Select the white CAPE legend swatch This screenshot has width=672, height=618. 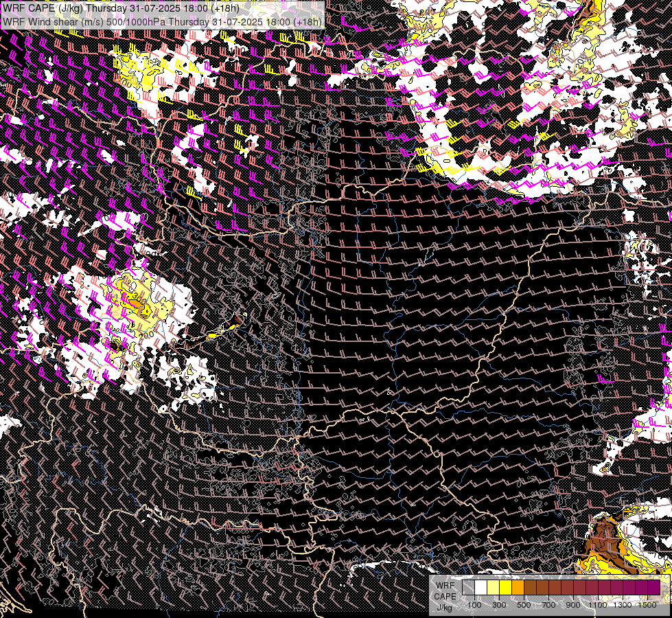481,588
